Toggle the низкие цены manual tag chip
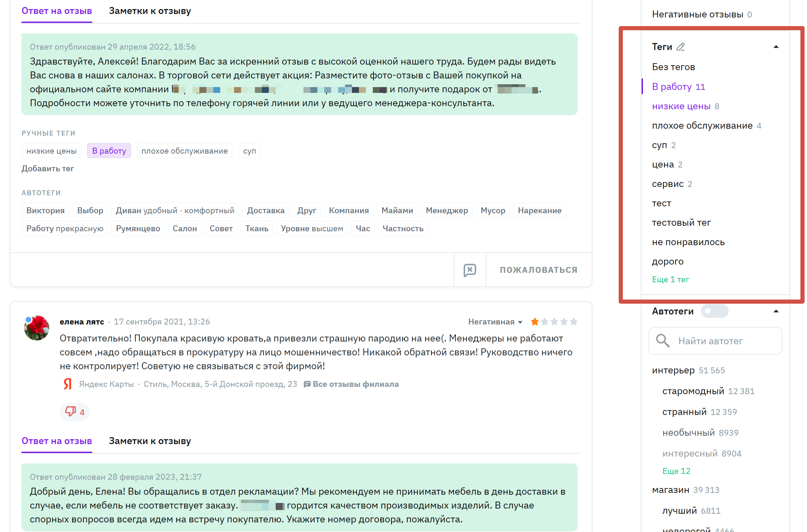Image resolution: width=807 pixels, height=532 pixels. (51, 151)
